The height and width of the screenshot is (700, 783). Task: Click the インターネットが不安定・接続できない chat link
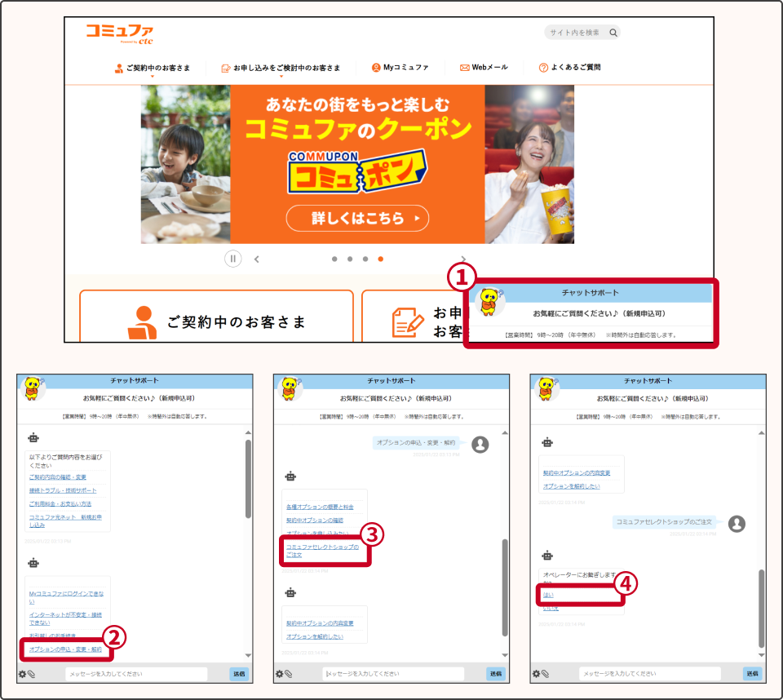65,618
